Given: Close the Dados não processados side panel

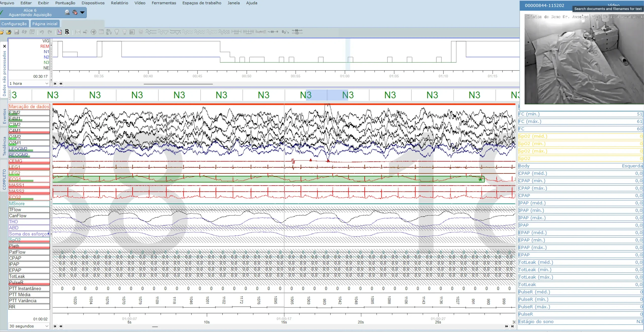Looking at the screenshot, I should tap(4, 46).
